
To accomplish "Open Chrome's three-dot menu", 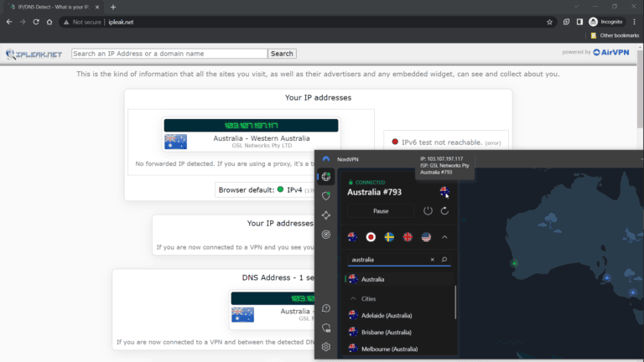I will coord(635,22).
